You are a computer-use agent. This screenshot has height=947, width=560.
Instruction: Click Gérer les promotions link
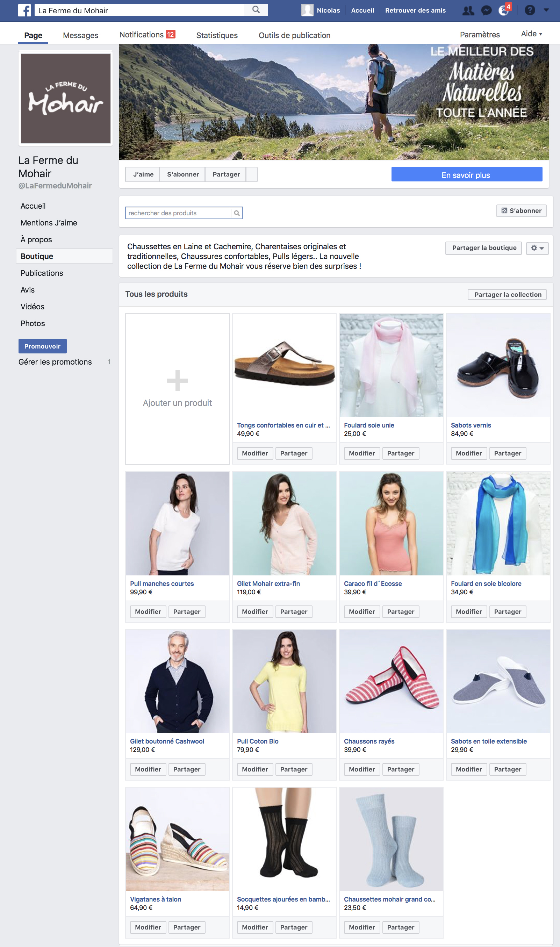[x=55, y=362]
